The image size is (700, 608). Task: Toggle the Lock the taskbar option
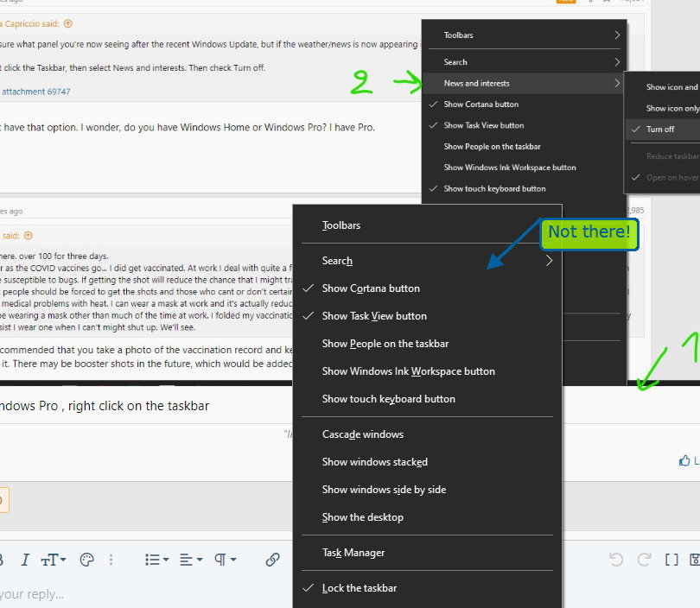coord(359,588)
